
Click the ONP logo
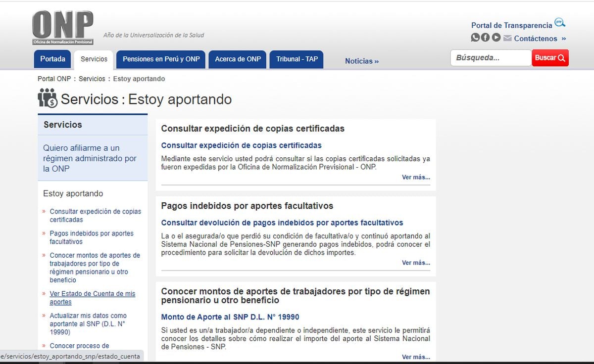click(62, 28)
